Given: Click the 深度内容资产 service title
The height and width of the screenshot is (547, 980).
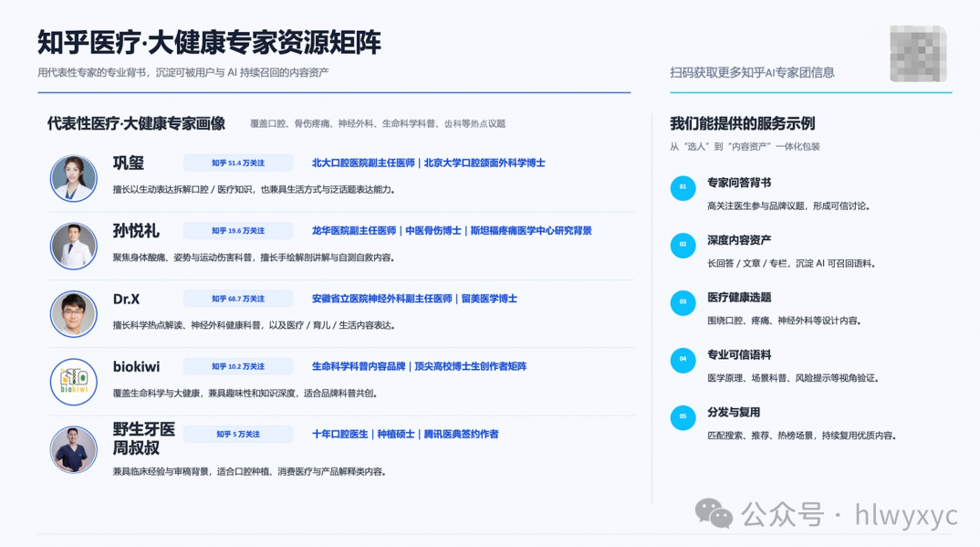Looking at the screenshot, I should click(x=739, y=240).
